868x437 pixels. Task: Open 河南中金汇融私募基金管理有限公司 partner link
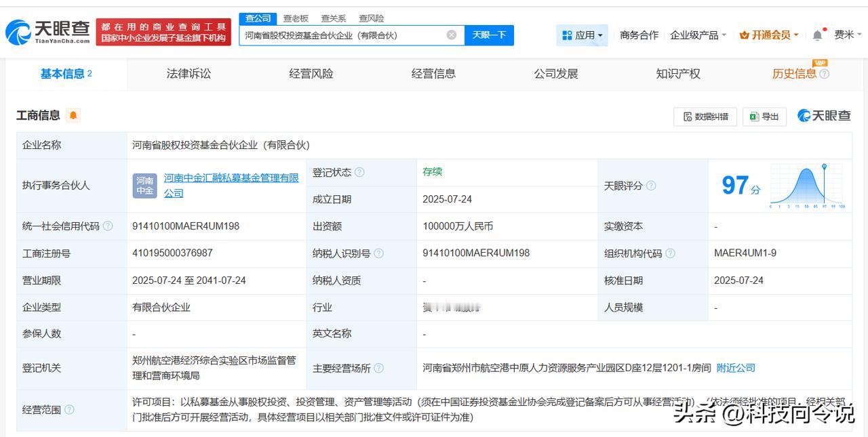(x=231, y=186)
